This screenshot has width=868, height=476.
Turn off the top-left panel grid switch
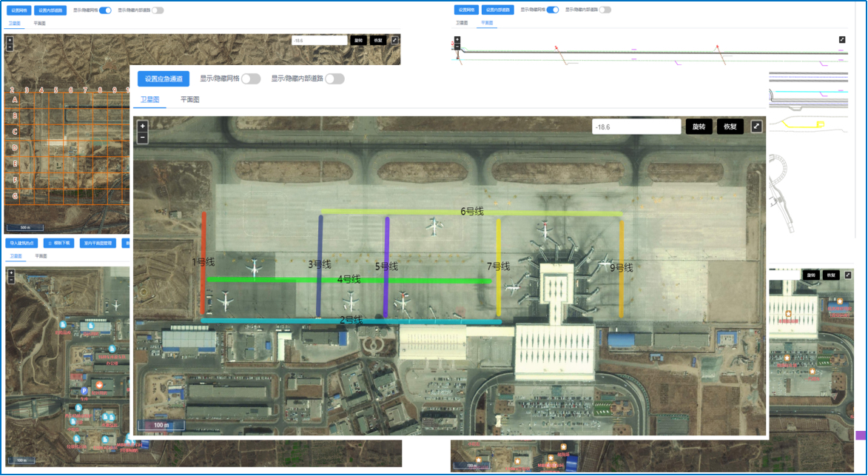105,10
